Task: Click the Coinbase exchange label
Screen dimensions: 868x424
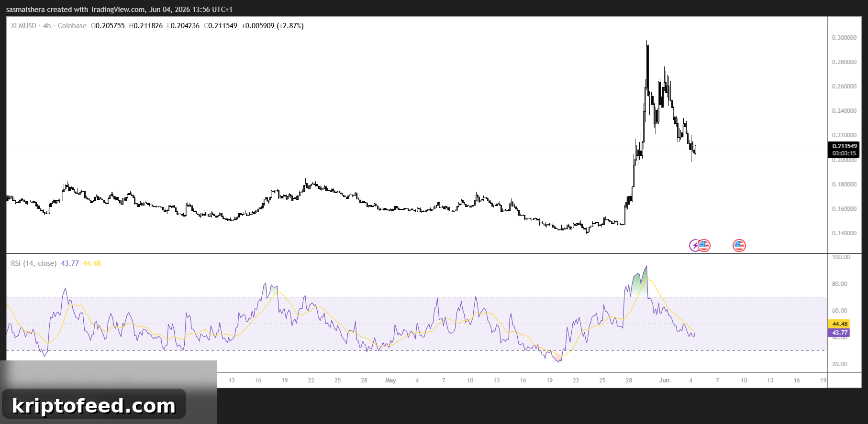Action: click(72, 26)
